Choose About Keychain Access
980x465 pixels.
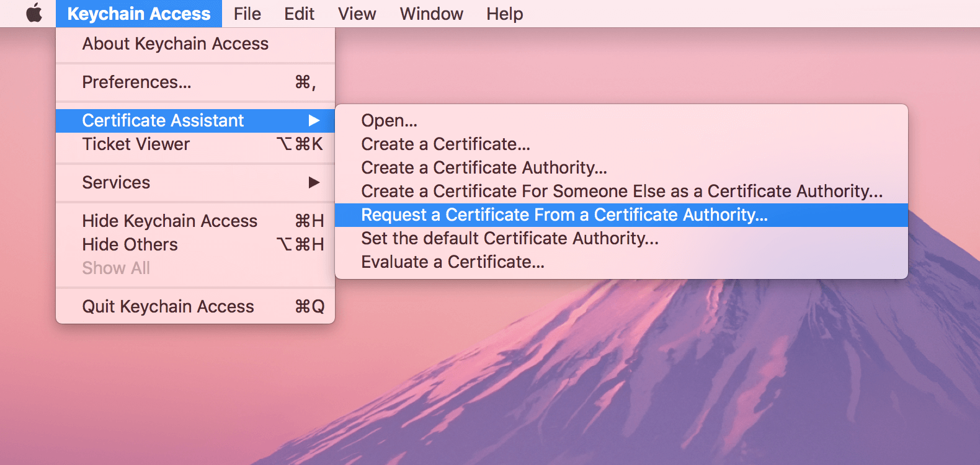tap(195, 44)
